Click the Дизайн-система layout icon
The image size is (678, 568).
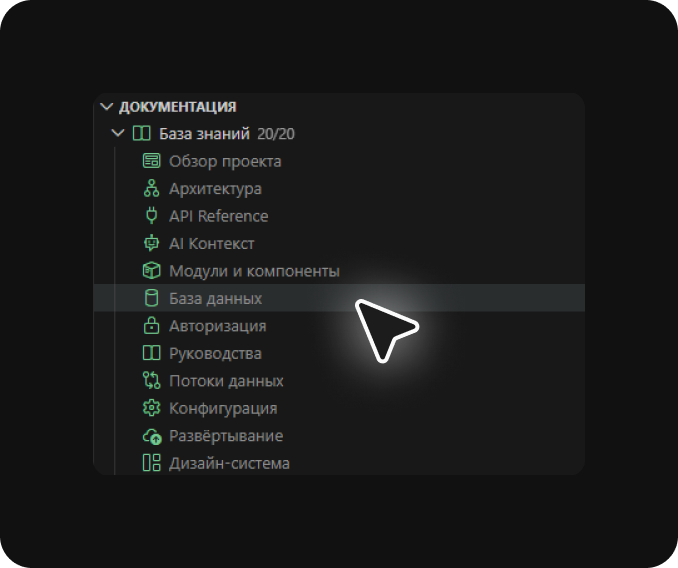(151, 463)
